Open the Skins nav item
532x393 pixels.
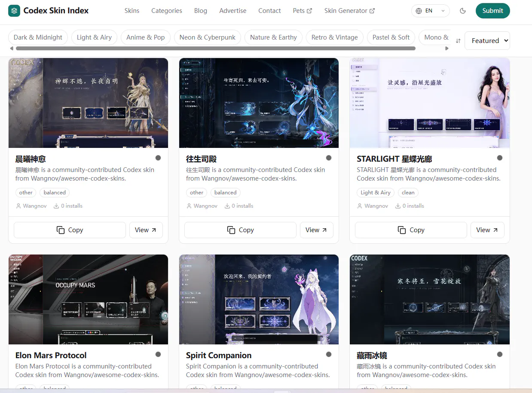pyautogui.click(x=132, y=11)
